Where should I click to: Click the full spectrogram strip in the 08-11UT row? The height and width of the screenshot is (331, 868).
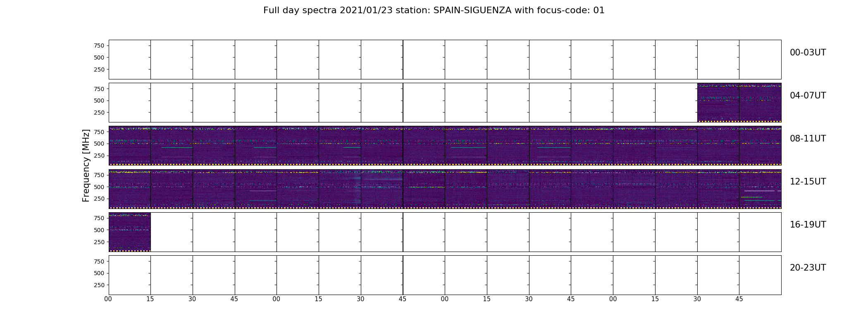coord(445,146)
